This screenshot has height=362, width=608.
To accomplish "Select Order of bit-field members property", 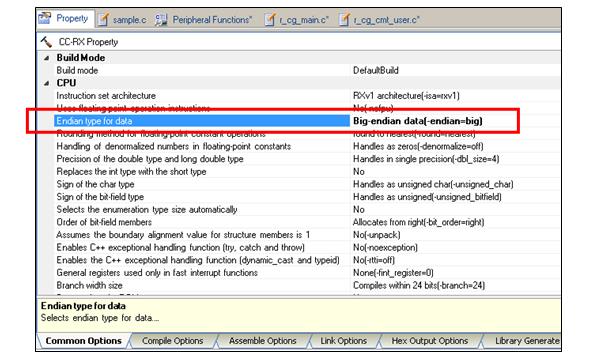I will [x=104, y=222].
